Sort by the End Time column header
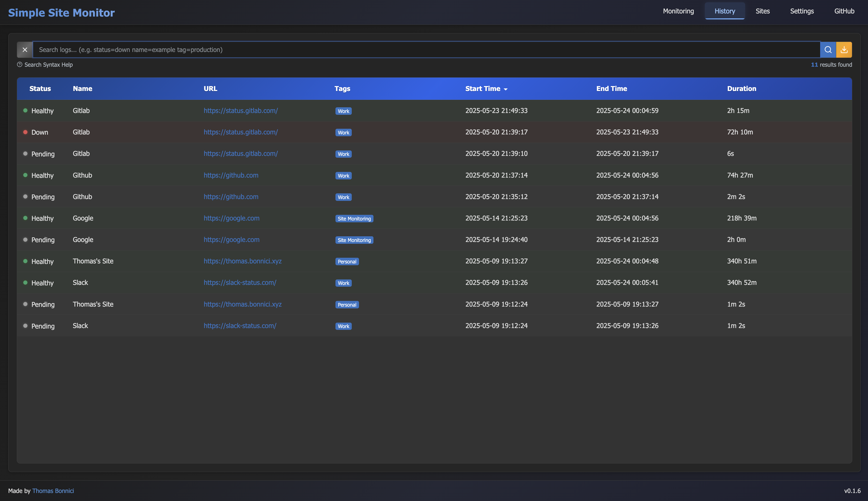The image size is (868, 501). coord(612,89)
